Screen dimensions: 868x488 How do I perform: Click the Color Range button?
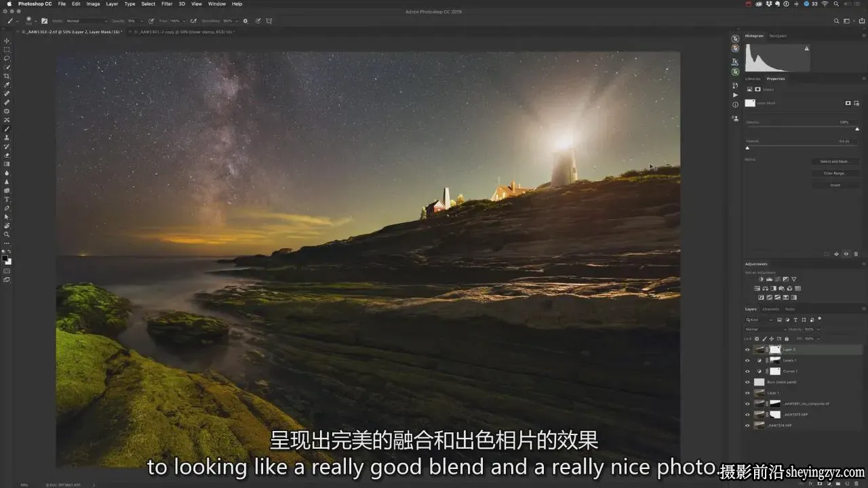click(x=835, y=173)
